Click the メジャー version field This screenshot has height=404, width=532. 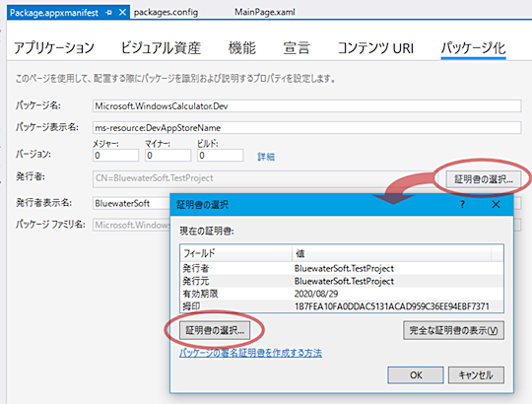point(115,156)
